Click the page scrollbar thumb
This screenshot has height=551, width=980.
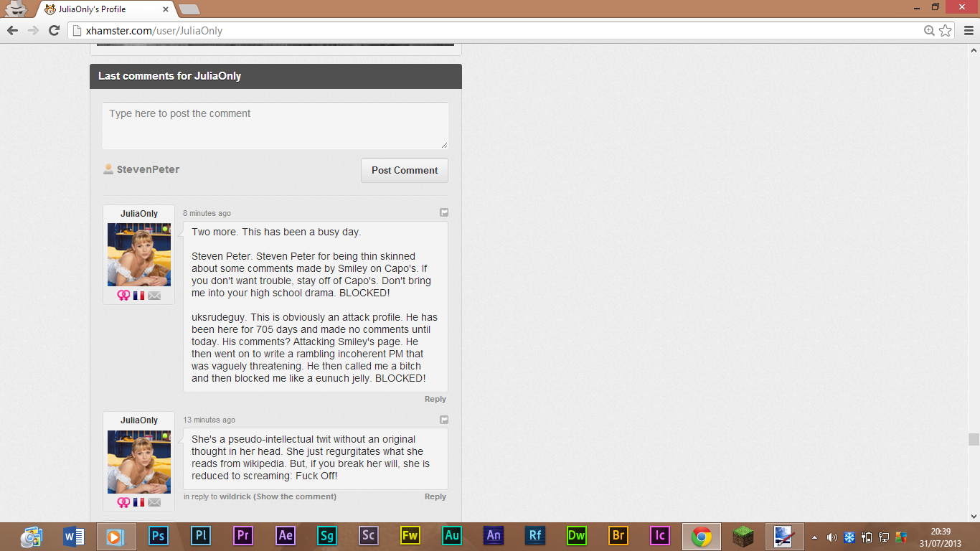coord(974,439)
